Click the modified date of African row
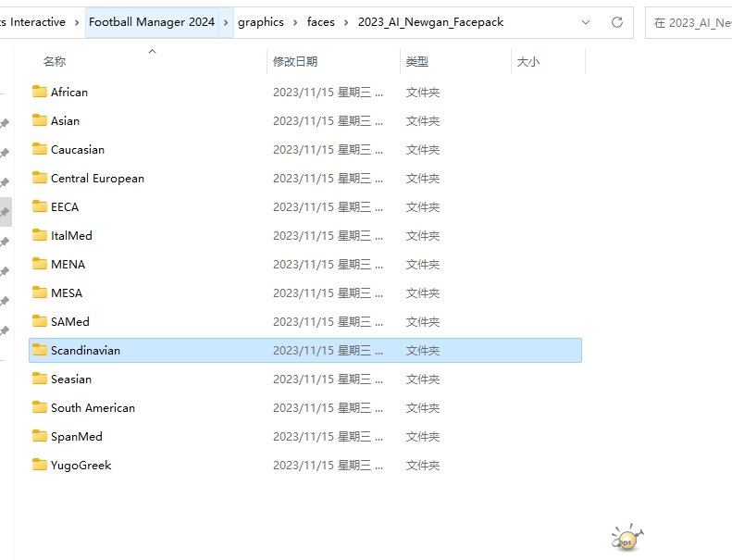This screenshot has height=560, width=732. (x=328, y=92)
